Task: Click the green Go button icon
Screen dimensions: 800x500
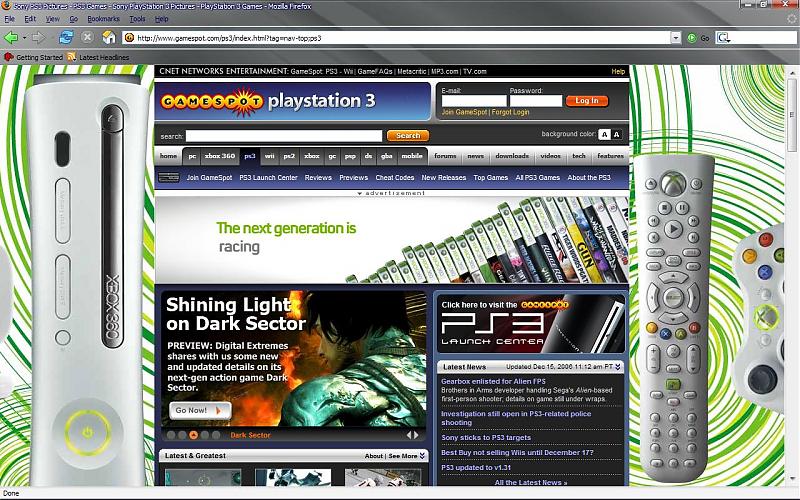Action: (x=692, y=38)
